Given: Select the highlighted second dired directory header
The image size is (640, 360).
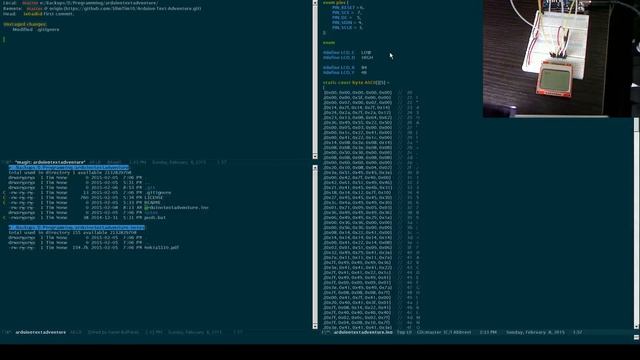Looking at the screenshot, I should coord(77,227).
